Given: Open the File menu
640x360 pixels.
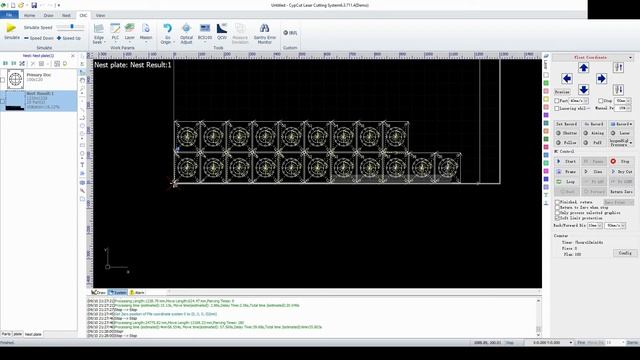Looking at the screenshot, I should click(x=9, y=15).
